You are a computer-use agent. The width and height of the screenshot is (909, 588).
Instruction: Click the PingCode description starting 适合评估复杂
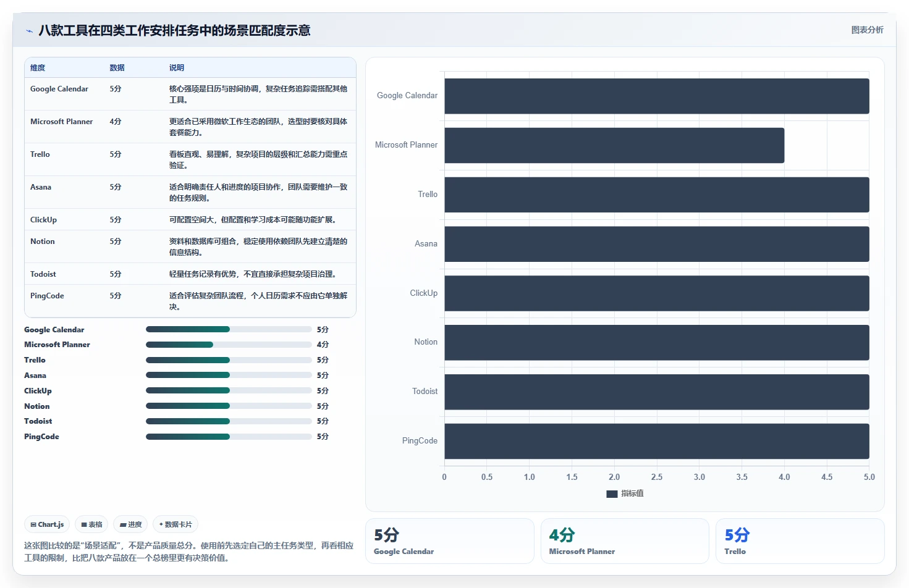(x=258, y=301)
